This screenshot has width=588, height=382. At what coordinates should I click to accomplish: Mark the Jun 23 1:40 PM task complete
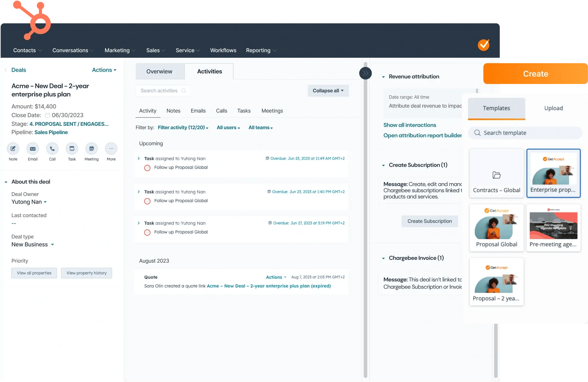[x=147, y=201]
